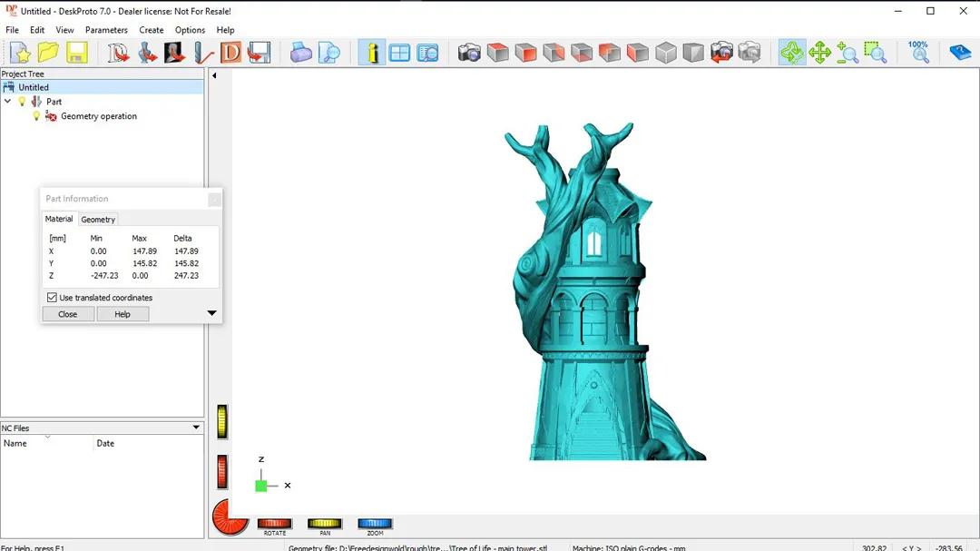Click the camera icon with red arrow
Viewport: 980px width, 551px height.
point(721,53)
